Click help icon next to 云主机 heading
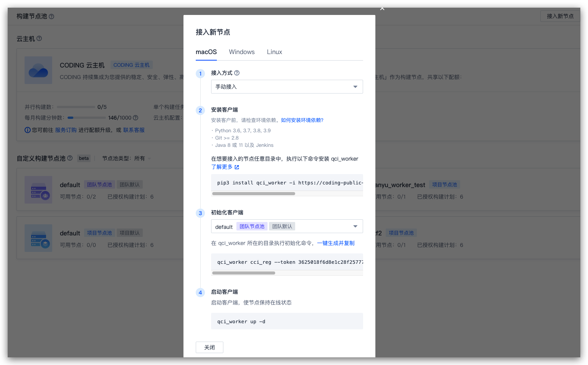Image resolution: width=588 pixels, height=365 pixels. click(x=39, y=38)
